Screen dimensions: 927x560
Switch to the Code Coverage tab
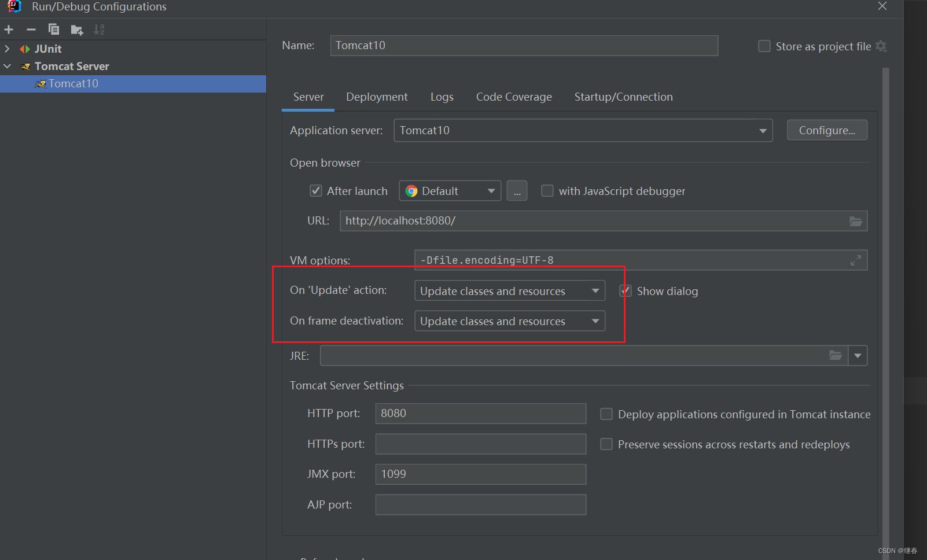click(514, 97)
